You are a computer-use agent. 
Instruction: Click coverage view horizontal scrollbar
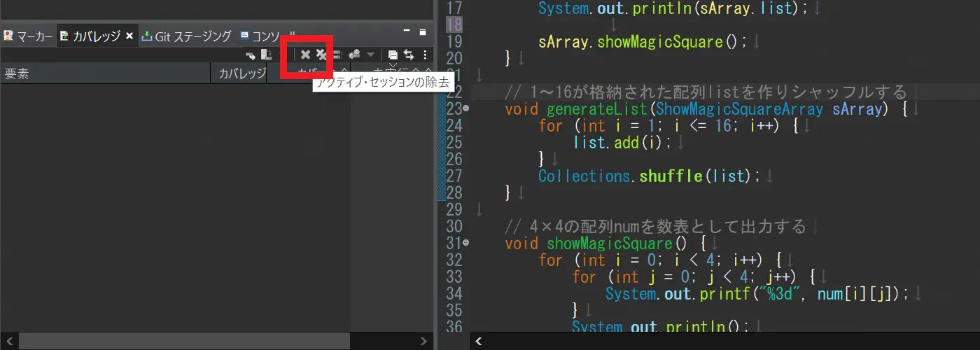[210, 341]
